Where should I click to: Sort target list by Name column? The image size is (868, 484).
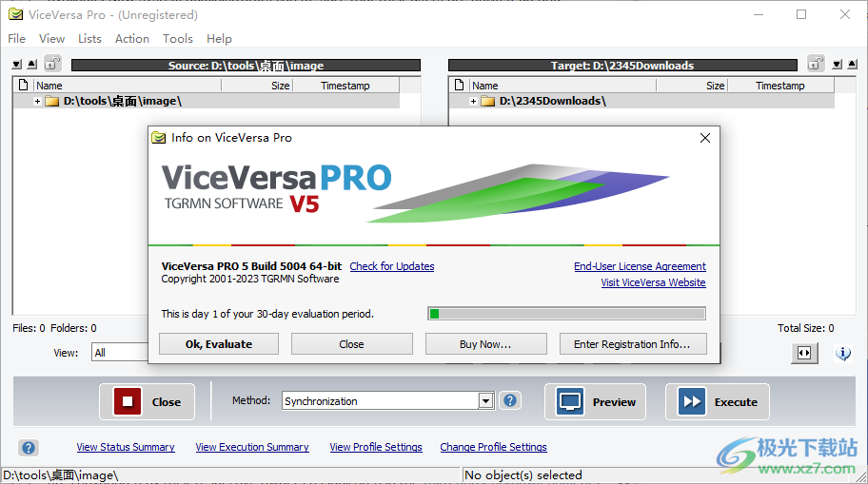pyautogui.click(x=562, y=86)
